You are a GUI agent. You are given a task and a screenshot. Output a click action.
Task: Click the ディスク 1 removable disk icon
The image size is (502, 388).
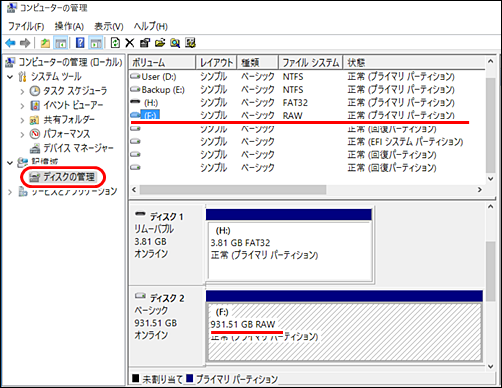140,214
